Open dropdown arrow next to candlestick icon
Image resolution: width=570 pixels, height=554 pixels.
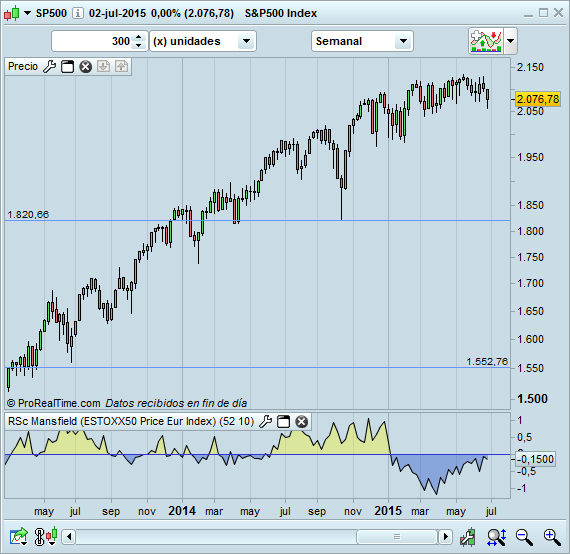click(27, 13)
